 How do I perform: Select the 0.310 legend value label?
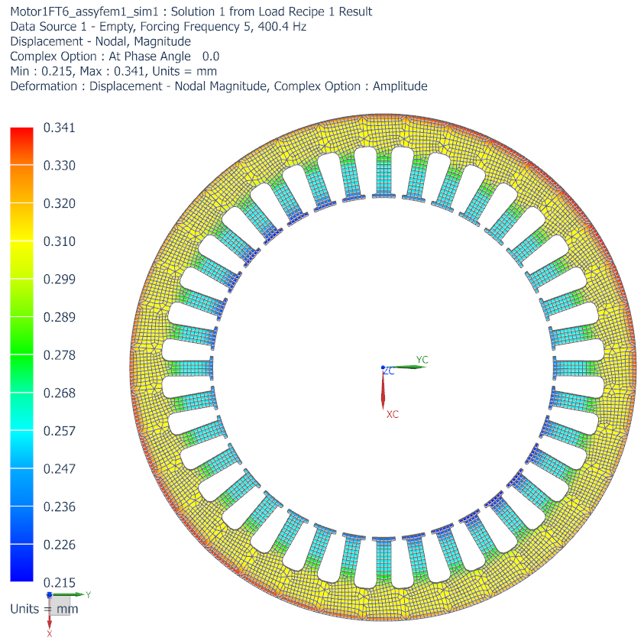59,241
